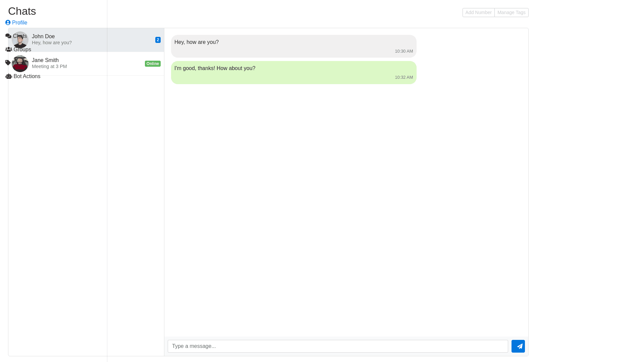Click the Tags tag icon
This screenshot has height=362, width=644.
[8, 63]
